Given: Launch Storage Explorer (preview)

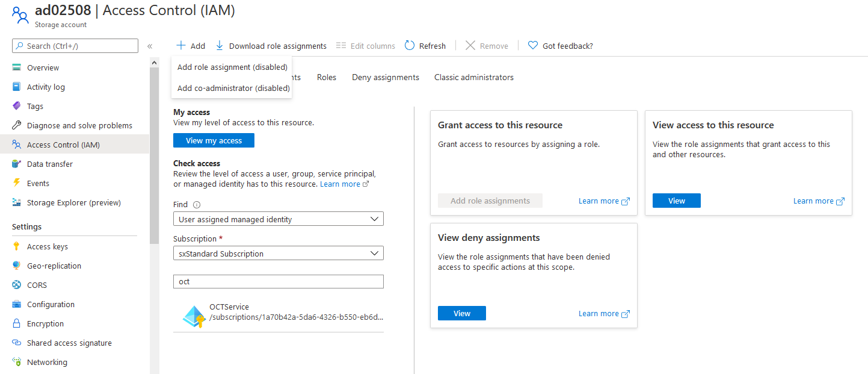Looking at the screenshot, I should pos(75,202).
